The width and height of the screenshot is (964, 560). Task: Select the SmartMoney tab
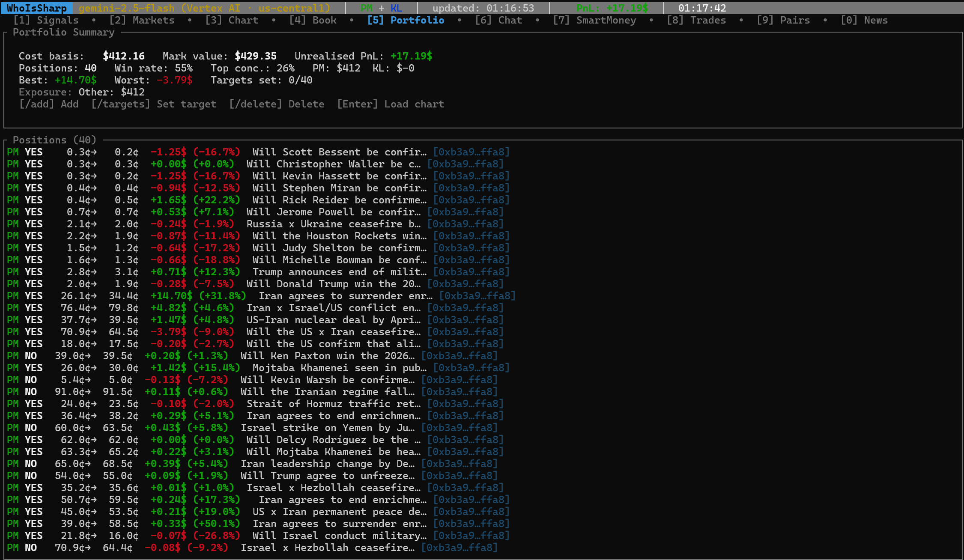pos(594,20)
